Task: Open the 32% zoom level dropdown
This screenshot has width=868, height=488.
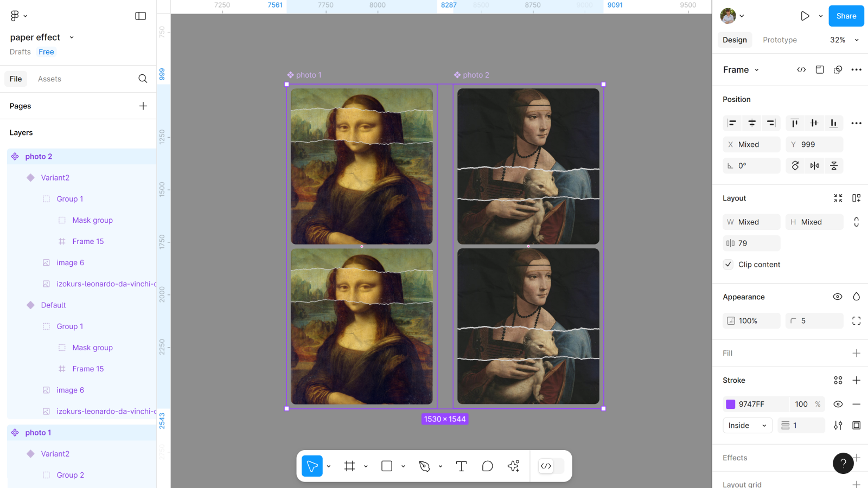Action: [x=844, y=40]
